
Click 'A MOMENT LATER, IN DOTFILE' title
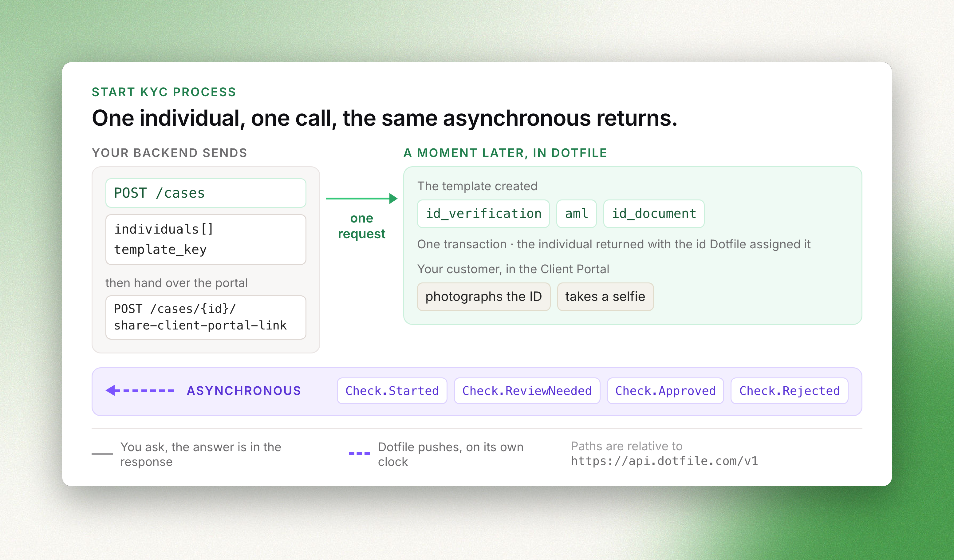[505, 152]
